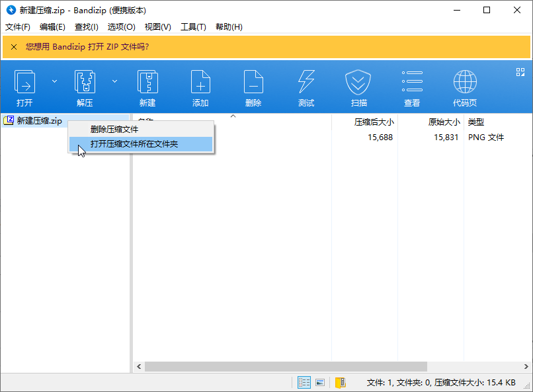This screenshot has width=533, height=392.
Task: Minimize the Bandizip window
Action: click(457, 10)
